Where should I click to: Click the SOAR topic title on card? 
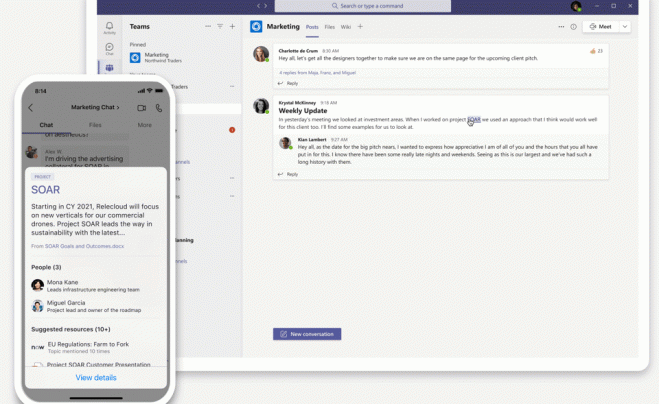pyautogui.click(x=45, y=190)
